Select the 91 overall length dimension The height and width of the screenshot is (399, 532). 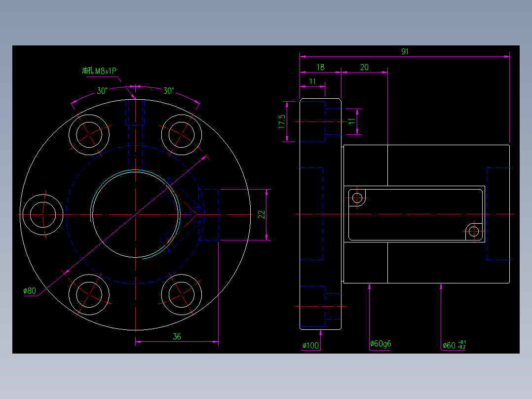[x=405, y=52]
